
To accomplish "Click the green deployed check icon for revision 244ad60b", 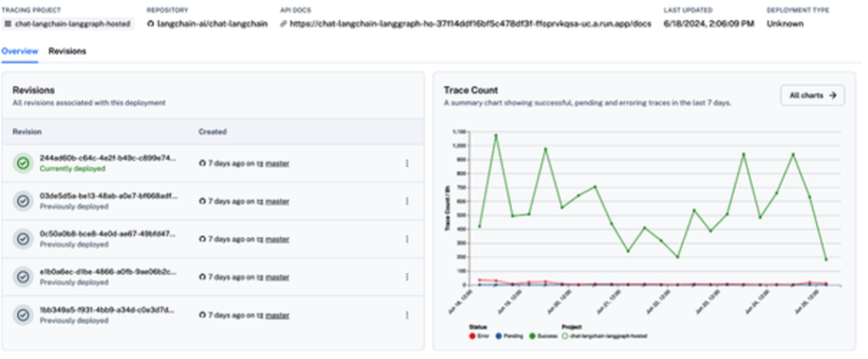I will coord(23,163).
